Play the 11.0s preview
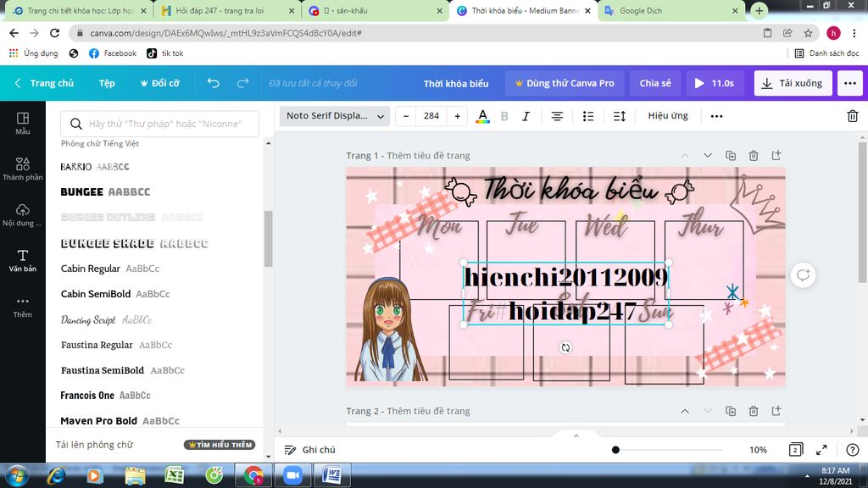This screenshot has height=488, width=868. (714, 83)
